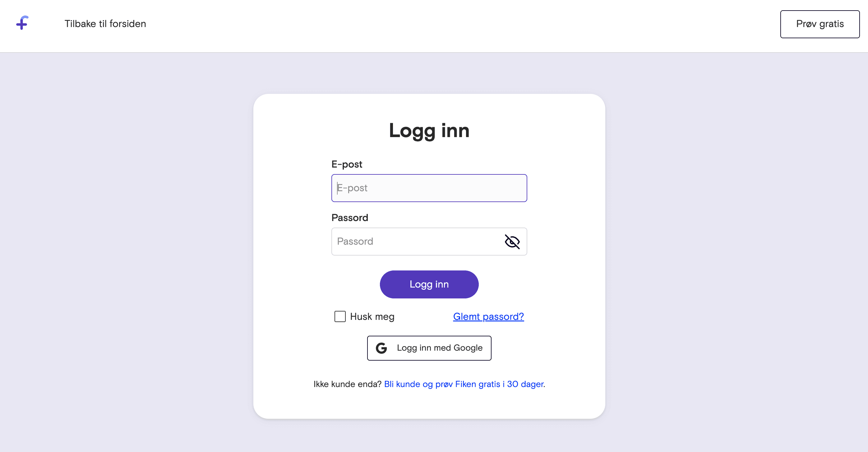Follow the Bli kunde og prøv Fiken link
The image size is (868, 452).
coord(464,384)
